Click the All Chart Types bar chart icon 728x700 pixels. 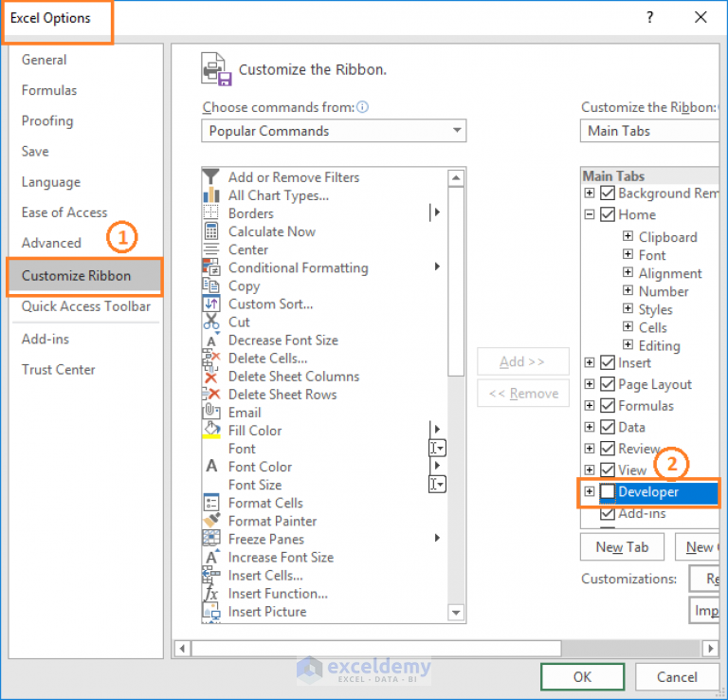click(x=211, y=195)
